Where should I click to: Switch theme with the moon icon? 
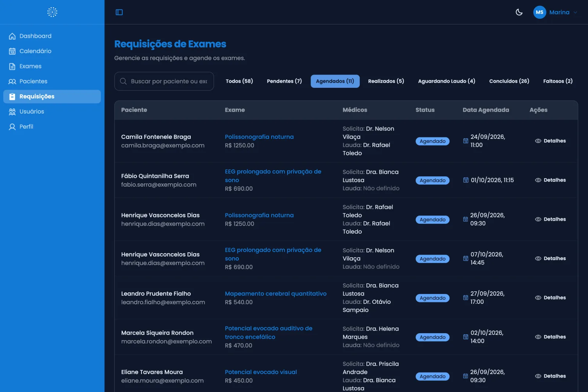(519, 12)
